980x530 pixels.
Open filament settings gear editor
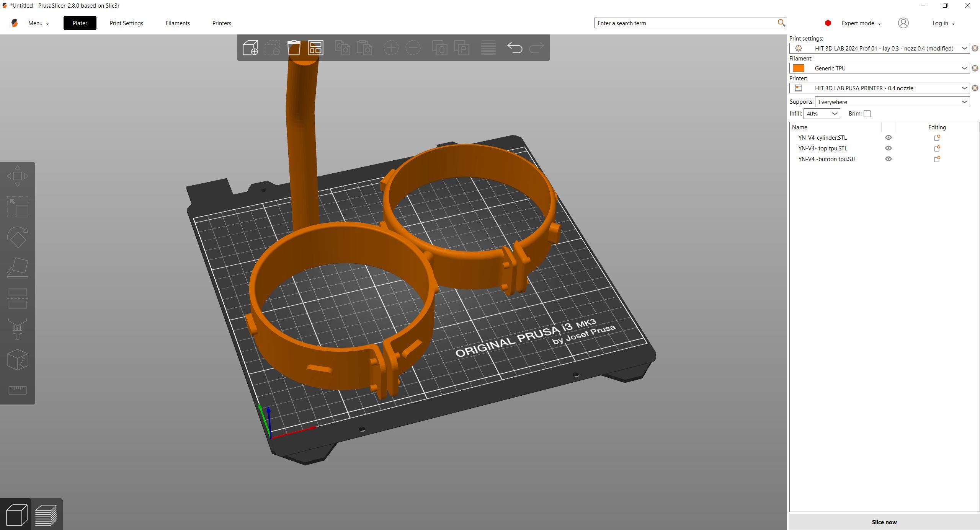(975, 68)
